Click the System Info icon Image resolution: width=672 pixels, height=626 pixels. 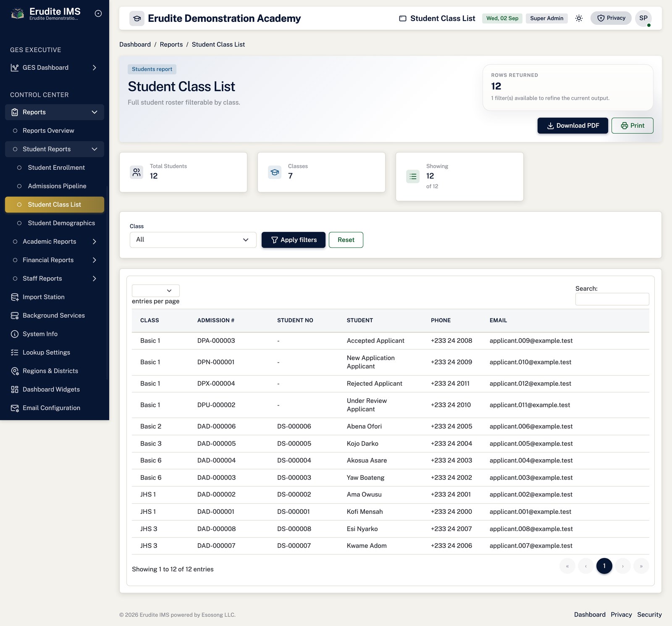coord(15,334)
